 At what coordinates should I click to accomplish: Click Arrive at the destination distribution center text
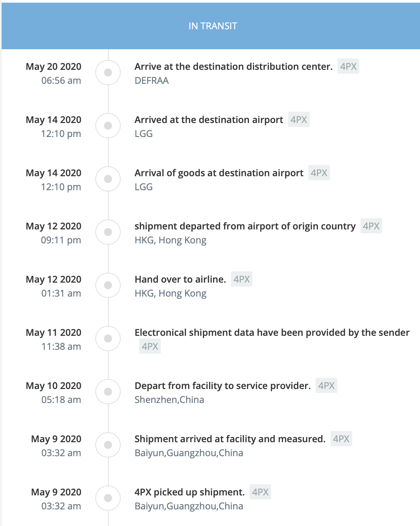(x=234, y=66)
